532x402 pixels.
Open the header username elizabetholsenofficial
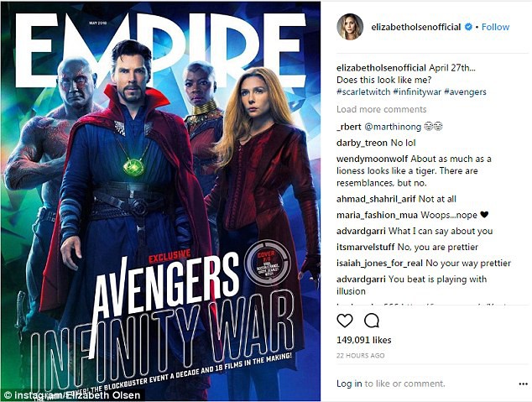[x=416, y=27]
